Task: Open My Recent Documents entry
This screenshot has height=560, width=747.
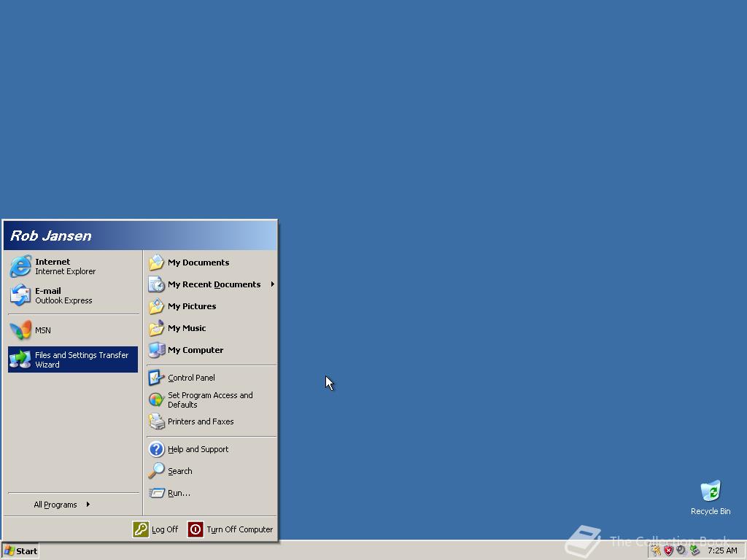Action: (x=212, y=284)
